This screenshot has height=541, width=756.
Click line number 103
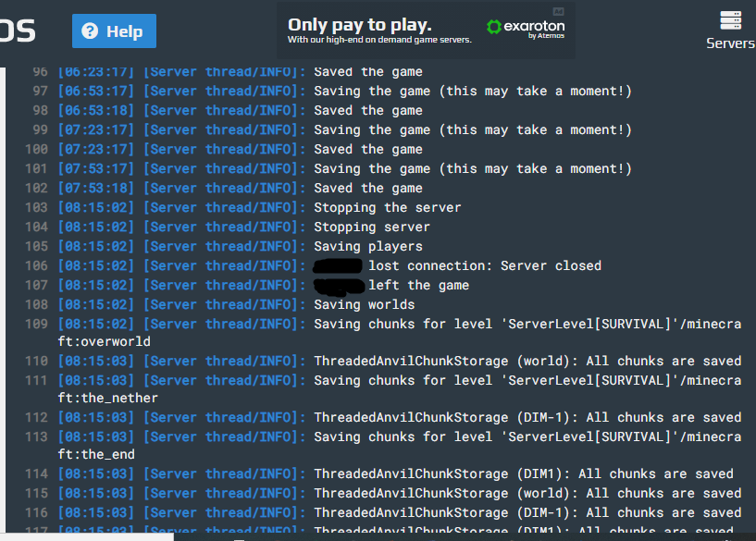(37, 208)
